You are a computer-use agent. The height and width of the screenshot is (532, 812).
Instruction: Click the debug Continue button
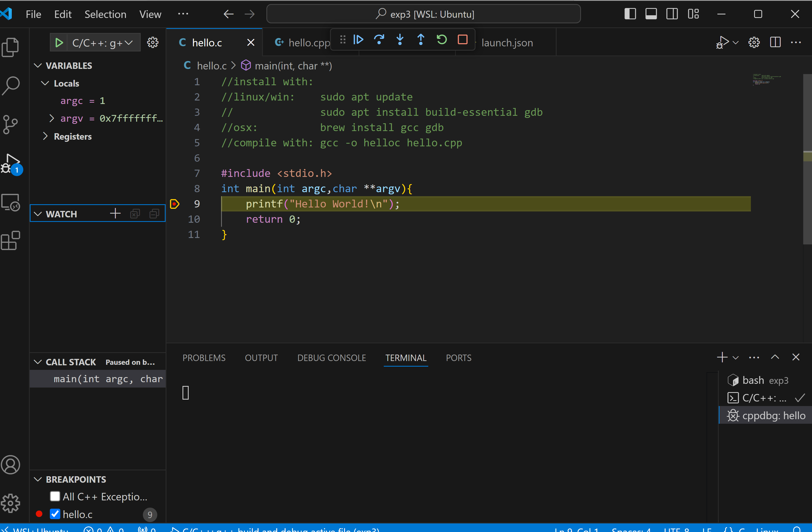(358, 40)
